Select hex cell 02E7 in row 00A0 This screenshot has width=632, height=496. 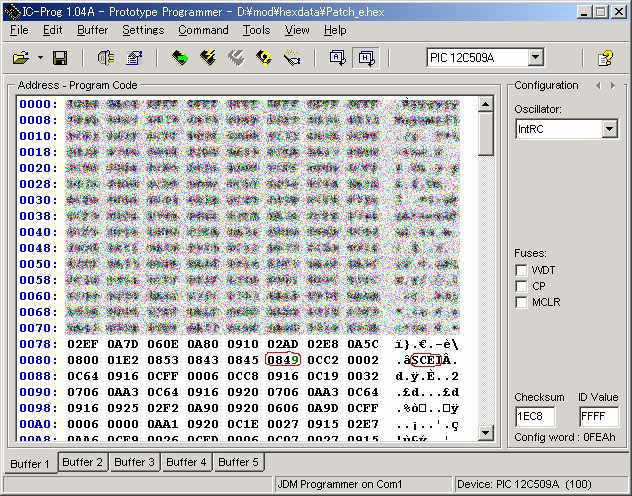click(x=363, y=424)
